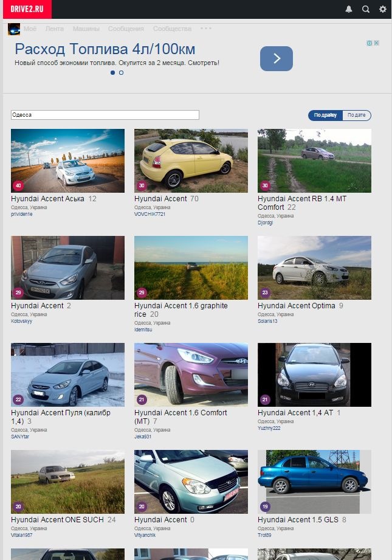Click comment count 70 beside Hyundai Accent
Viewport: 392px width, 560px height.
coord(194,199)
